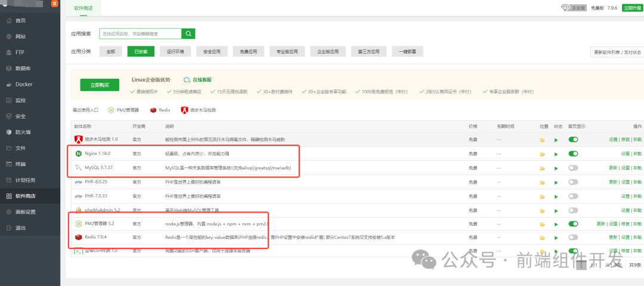This screenshot has width=644, height=286.
Task: Enable homepage display for PHP-8.0.25
Action: (x=573, y=182)
